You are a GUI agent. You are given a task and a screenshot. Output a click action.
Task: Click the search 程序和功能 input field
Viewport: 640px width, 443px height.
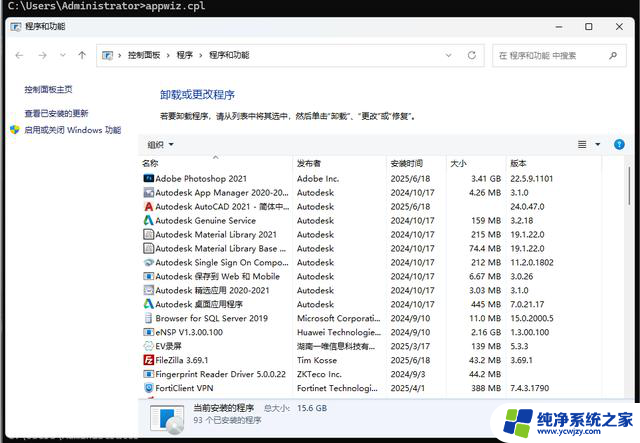[551, 56]
